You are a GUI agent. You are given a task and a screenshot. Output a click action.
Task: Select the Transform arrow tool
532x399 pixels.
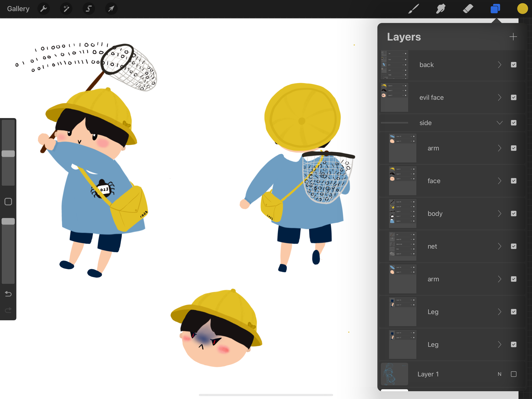coord(111,9)
